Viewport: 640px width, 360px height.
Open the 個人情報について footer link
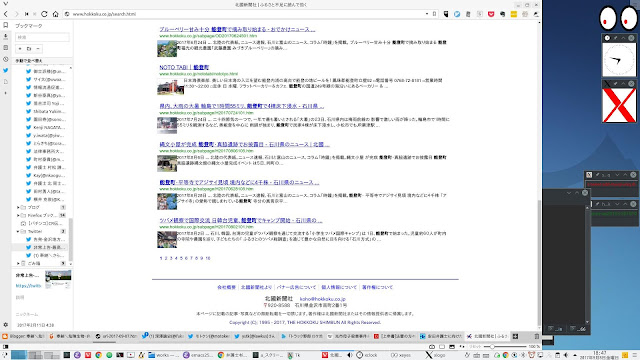(x=339, y=287)
